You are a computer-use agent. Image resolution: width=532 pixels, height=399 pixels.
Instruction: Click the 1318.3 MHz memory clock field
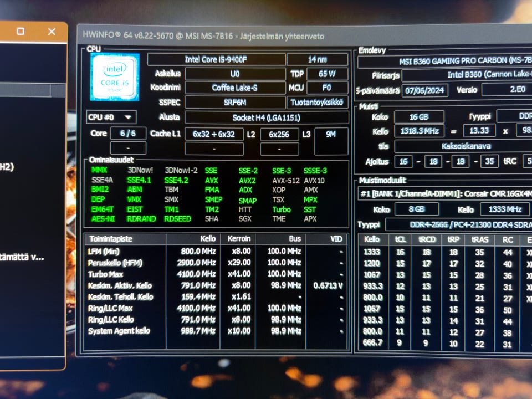click(420, 131)
